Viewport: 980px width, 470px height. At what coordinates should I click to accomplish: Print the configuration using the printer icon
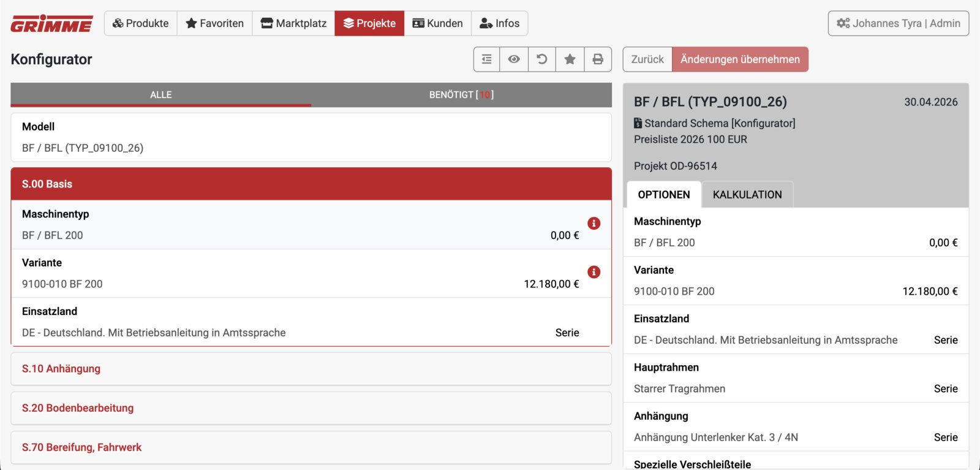click(x=598, y=59)
